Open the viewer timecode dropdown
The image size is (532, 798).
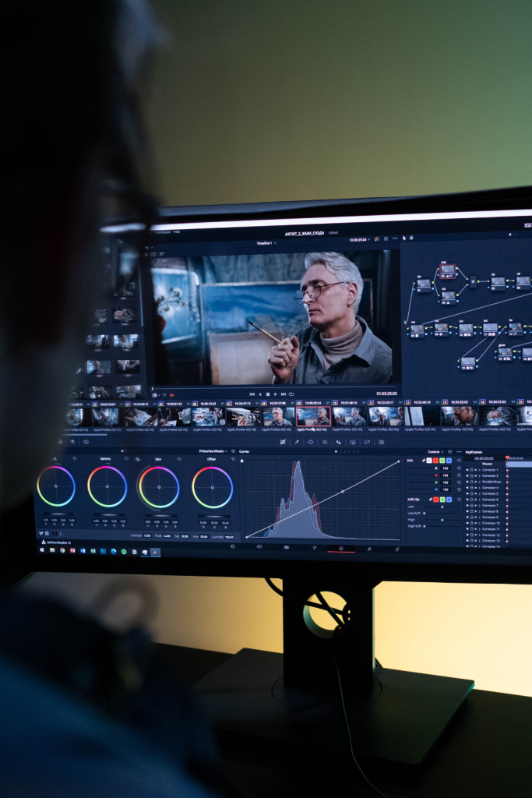360,239
